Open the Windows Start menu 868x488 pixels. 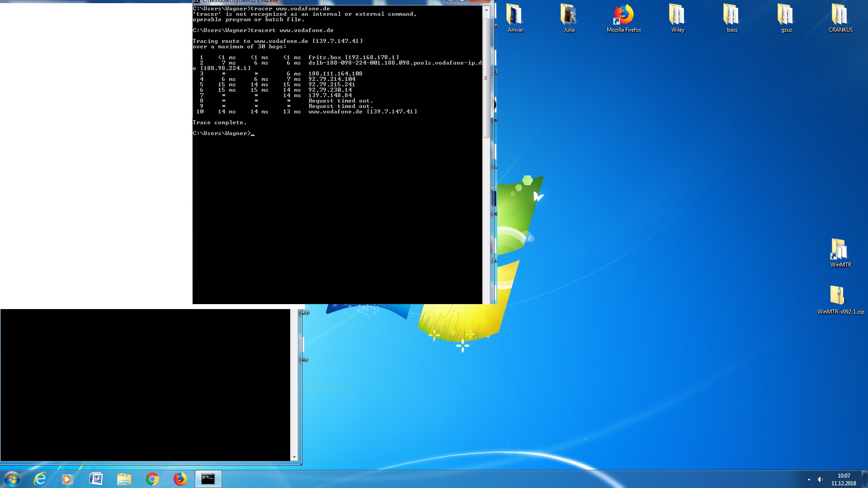click(12, 479)
